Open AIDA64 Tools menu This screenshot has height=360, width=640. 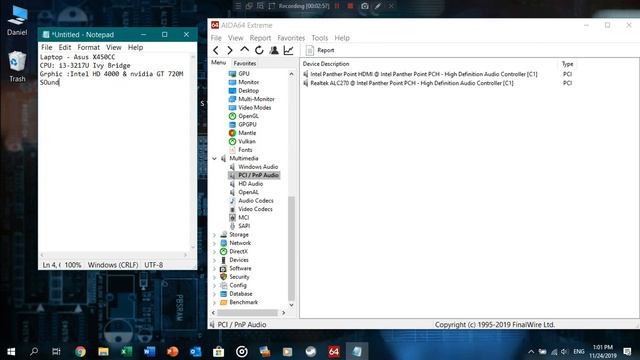320,38
